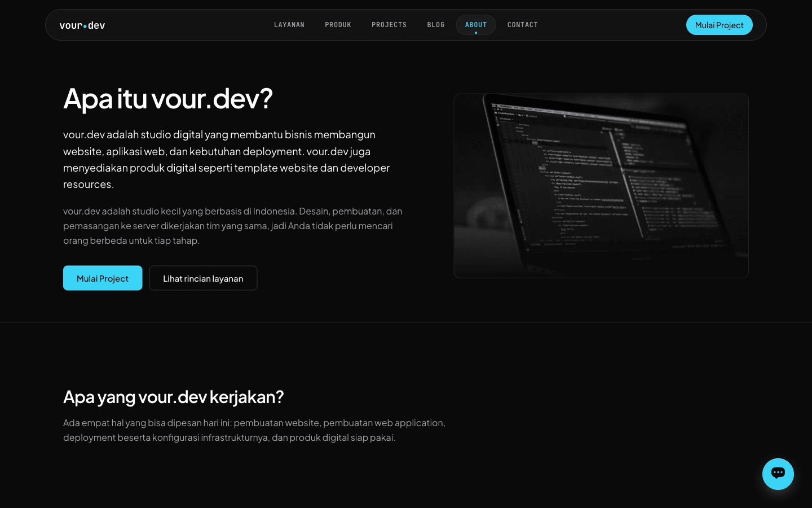
Task: Click the 'Apa itu vour.dev?' heading
Action: [x=168, y=98]
